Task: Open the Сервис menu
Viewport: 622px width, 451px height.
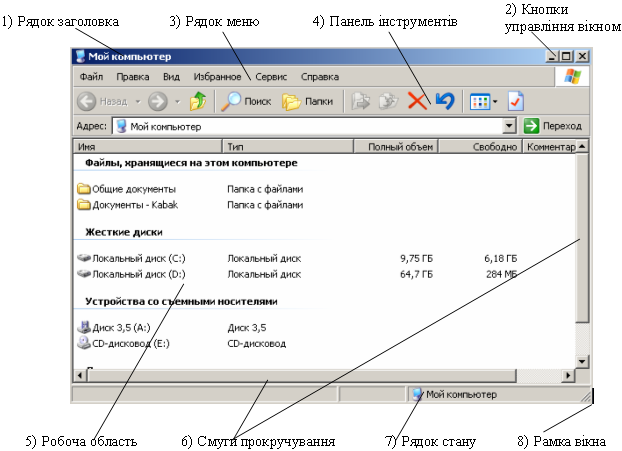Action: (x=271, y=77)
